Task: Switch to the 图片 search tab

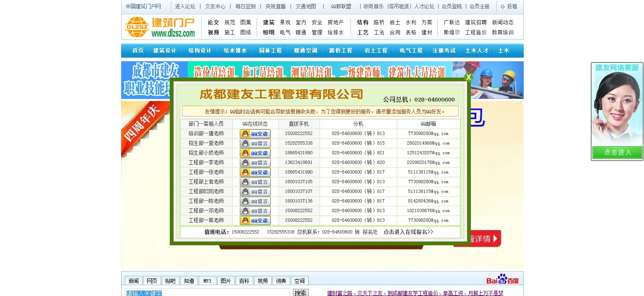Action: pyautogui.click(x=226, y=280)
